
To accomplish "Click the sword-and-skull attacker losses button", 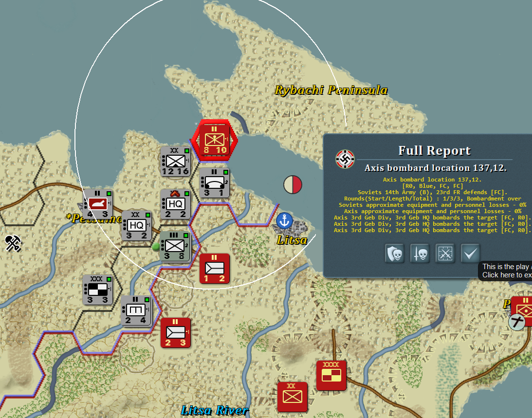I will pyautogui.click(x=420, y=254).
